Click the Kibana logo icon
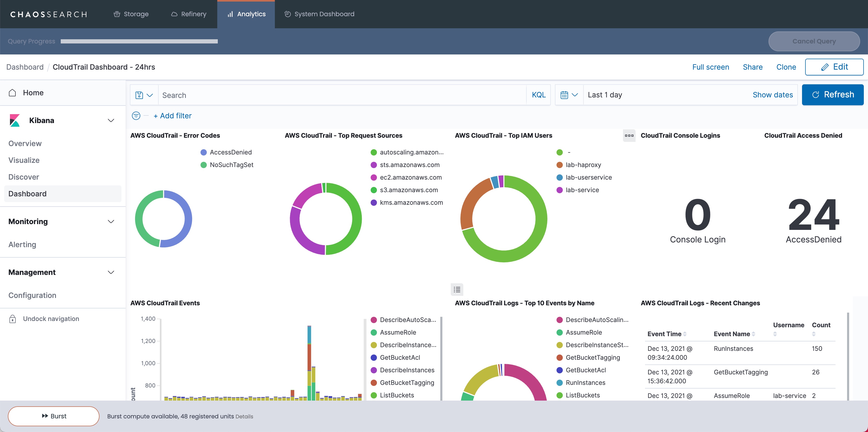Viewport: 868px width, 432px height. click(x=14, y=120)
